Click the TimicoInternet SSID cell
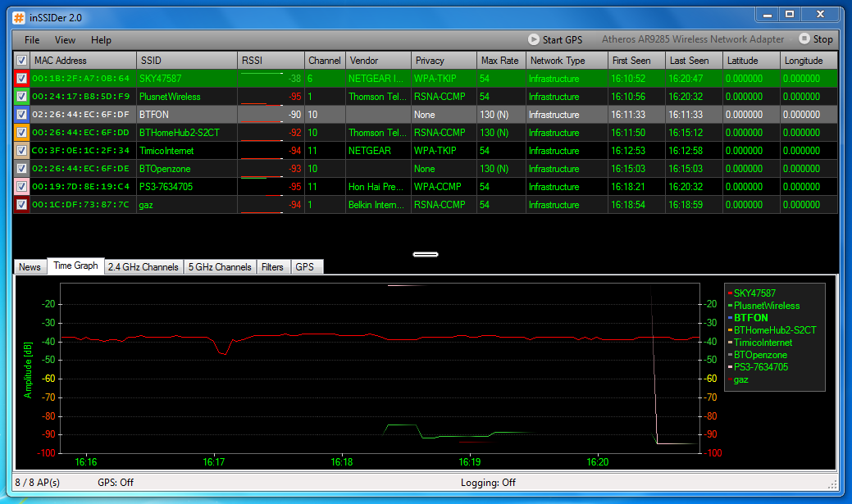This screenshot has width=852, height=504. pyautogui.click(x=187, y=151)
